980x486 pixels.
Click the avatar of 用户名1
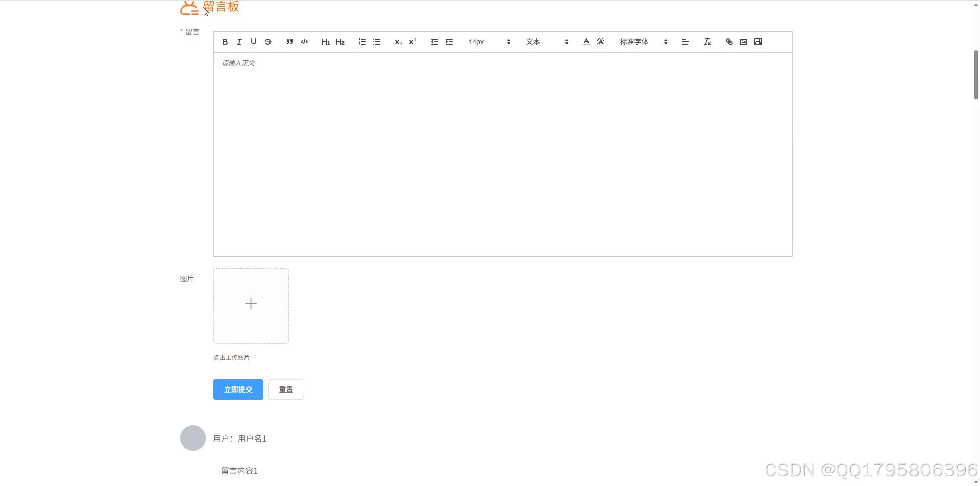point(193,438)
